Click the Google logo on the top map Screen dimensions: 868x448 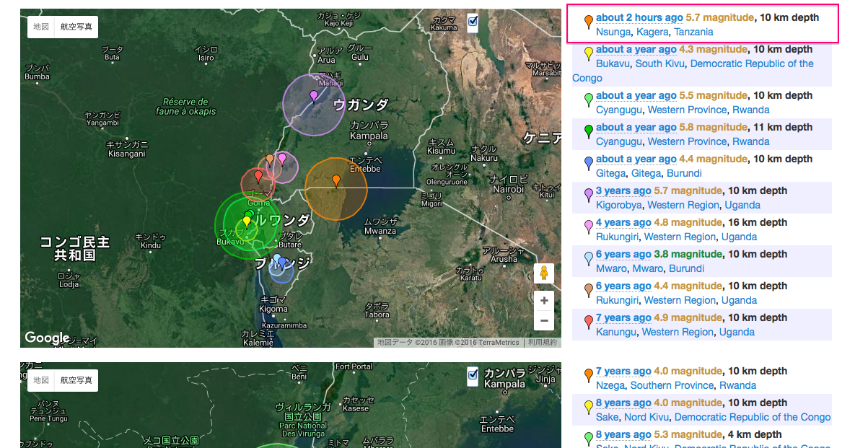(47, 338)
